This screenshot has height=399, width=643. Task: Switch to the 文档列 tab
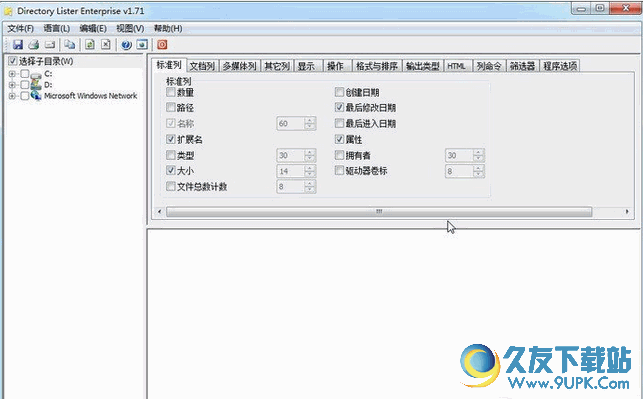[x=202, y=66]
